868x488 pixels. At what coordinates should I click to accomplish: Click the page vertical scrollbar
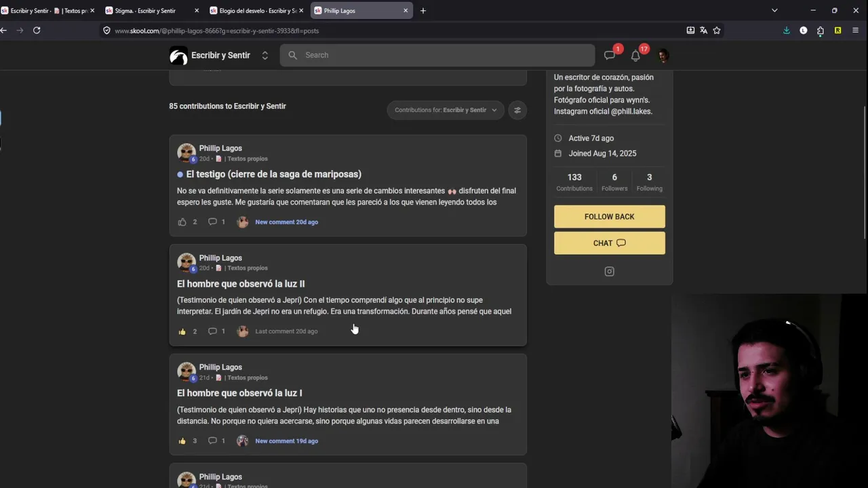865,173
